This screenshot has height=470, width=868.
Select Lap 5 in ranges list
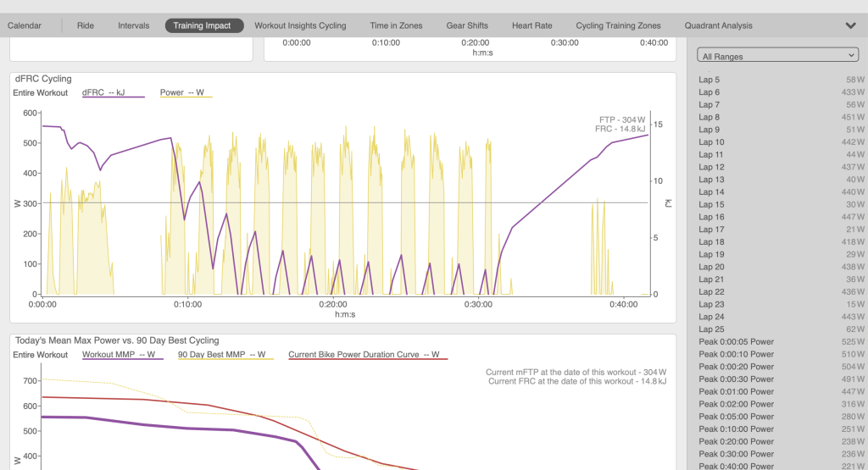pos(781,80)
